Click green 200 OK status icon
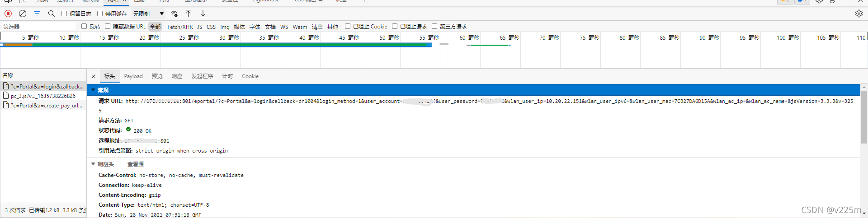 [128, 130]
